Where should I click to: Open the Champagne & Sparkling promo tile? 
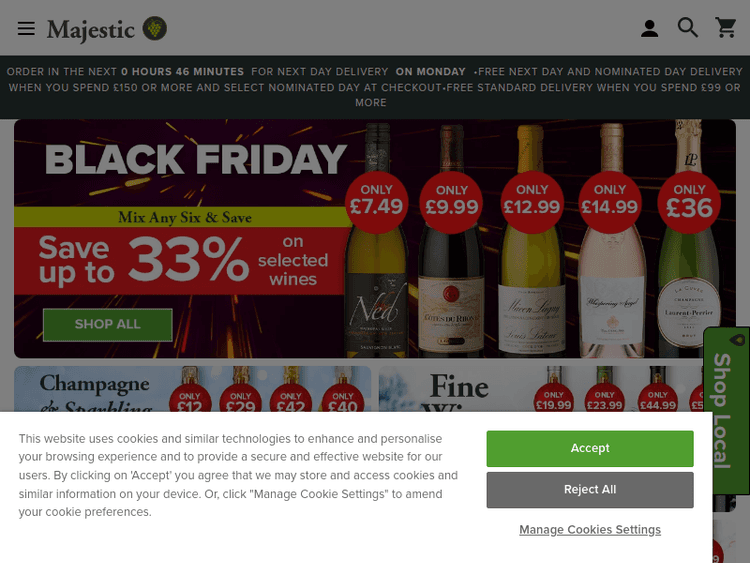tap(192, 390)
